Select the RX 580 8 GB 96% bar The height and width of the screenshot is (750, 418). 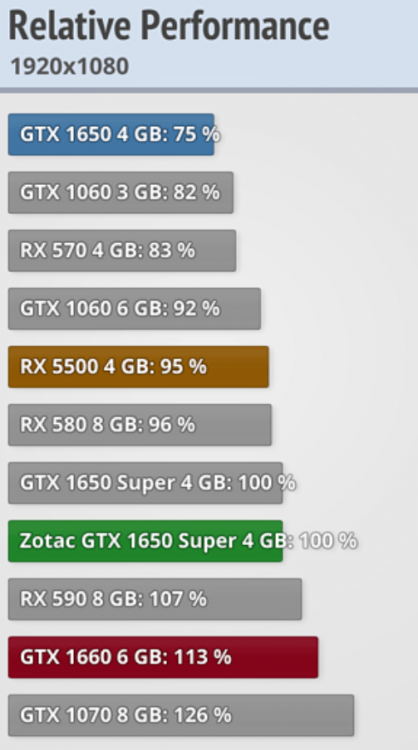pyautogui.click(x=140, y=425)
